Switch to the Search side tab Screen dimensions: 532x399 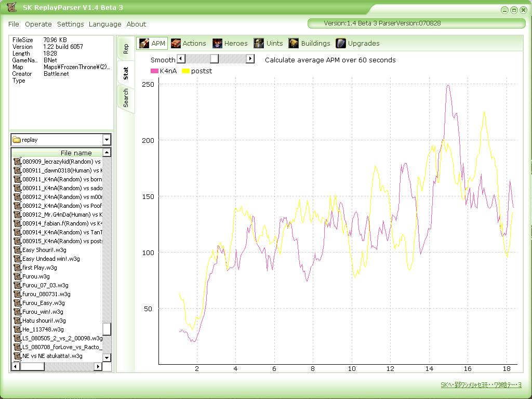(126, 98)
